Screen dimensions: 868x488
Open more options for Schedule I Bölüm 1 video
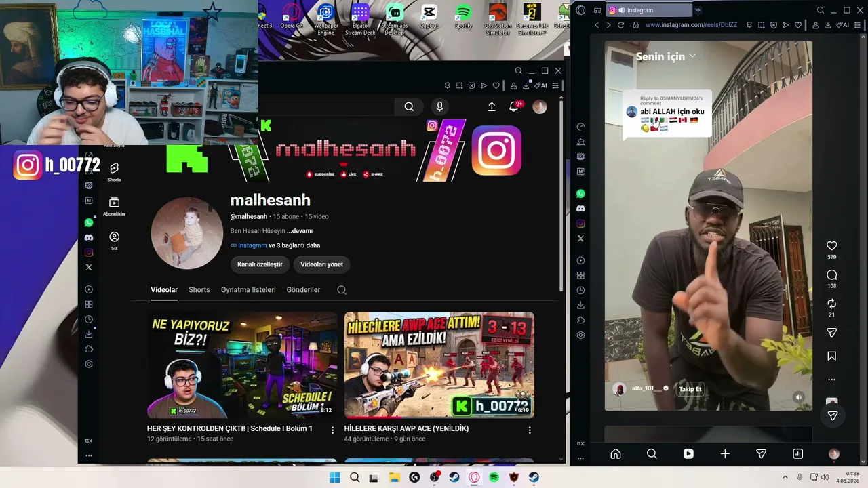[332, 430]
